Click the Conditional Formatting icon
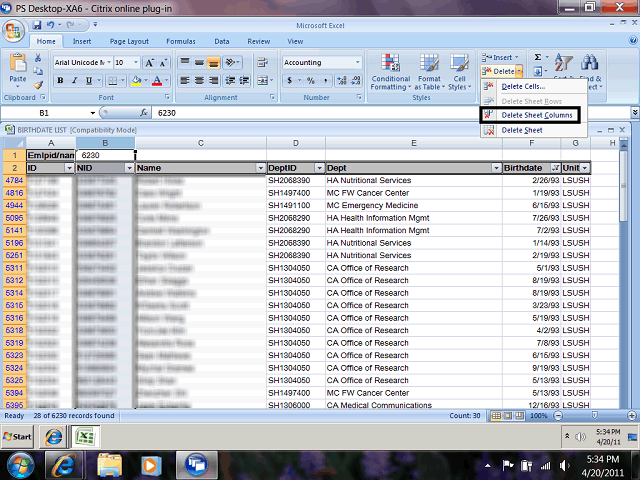640x480 pixels. tap(391, 70)
